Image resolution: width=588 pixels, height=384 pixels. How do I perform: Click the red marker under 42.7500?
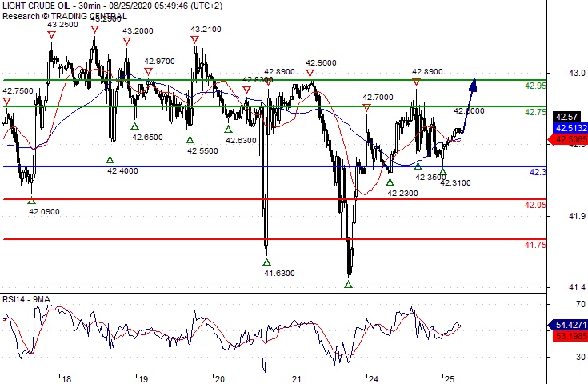(x=6, y=102)
